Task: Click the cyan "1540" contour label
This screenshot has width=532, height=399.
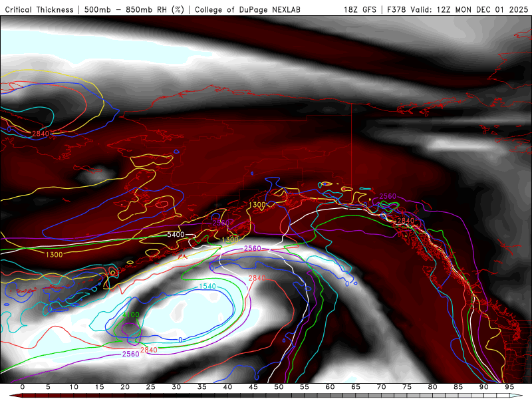Action: [207, 286]
